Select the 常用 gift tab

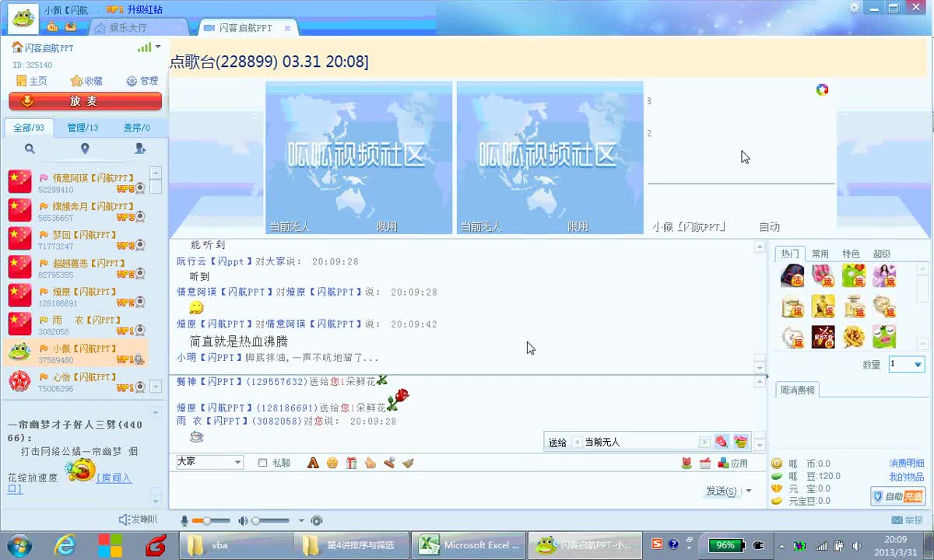point(820,254)
